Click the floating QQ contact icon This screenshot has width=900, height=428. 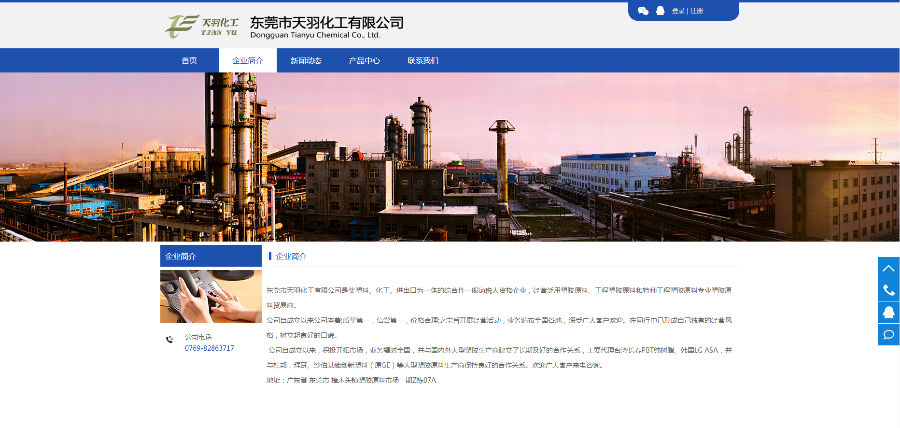(x=889, y=313)
